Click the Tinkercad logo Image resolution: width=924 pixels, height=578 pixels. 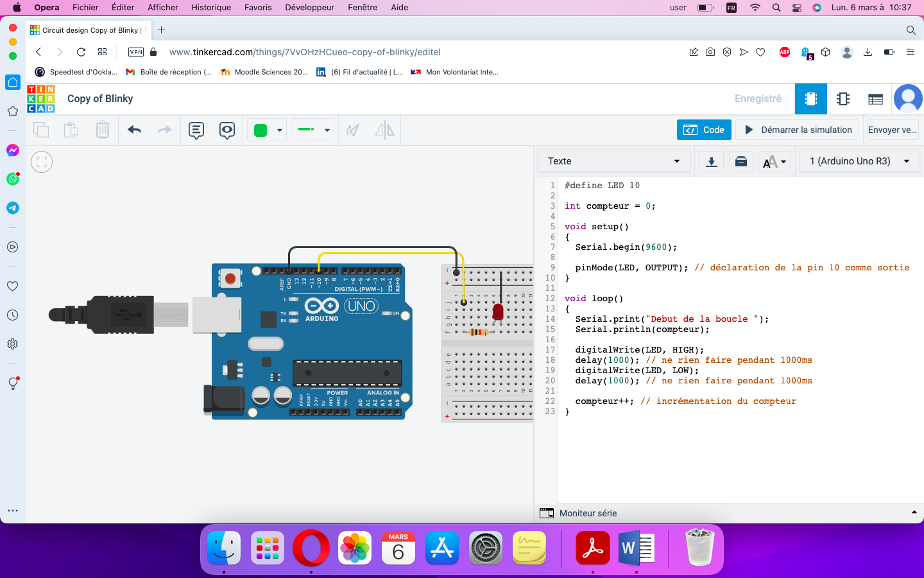click(41, 99)
